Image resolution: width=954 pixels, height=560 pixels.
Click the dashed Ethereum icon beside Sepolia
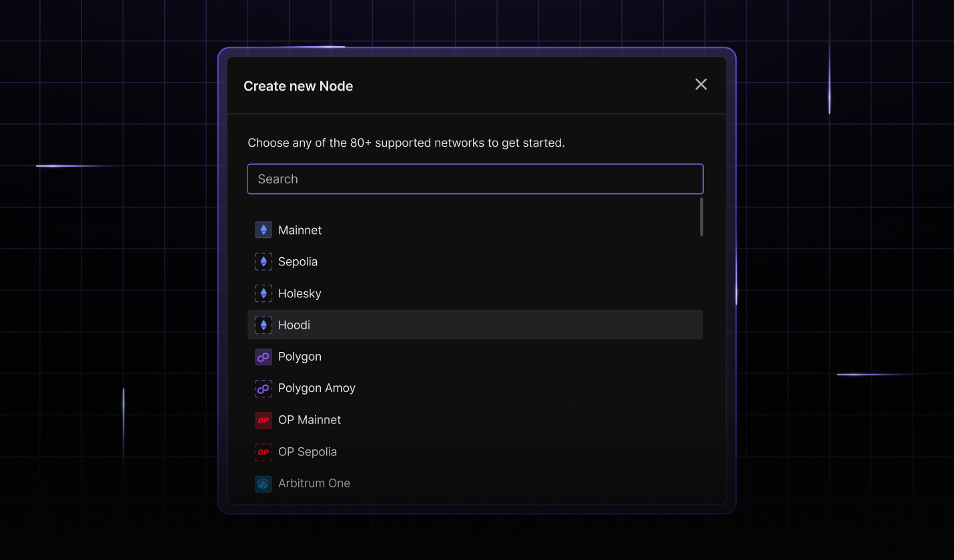click(x=263, y=261)
